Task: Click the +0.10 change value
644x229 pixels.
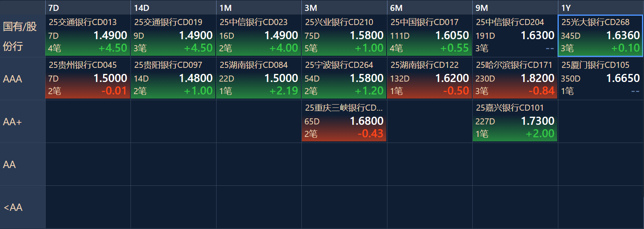Action: pos(625,48)
